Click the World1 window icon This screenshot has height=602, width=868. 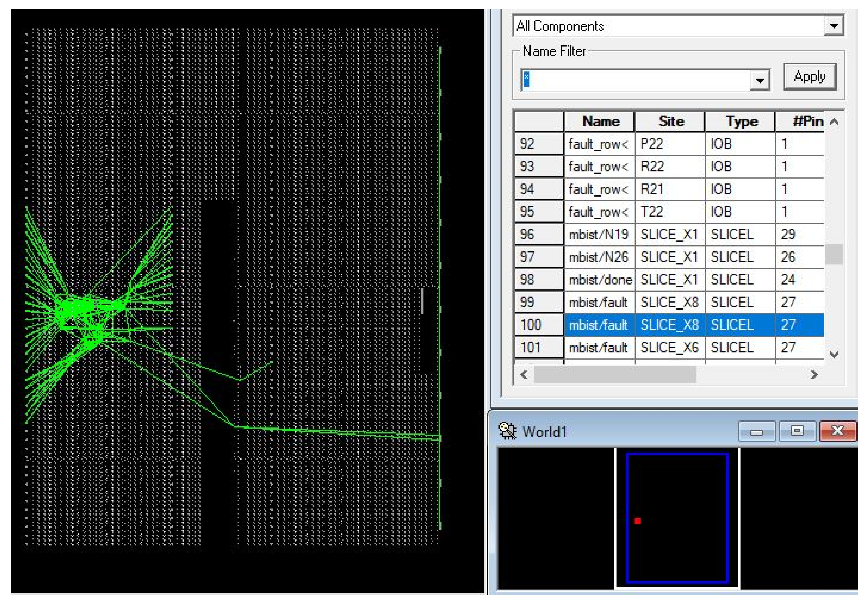(x=507, y=431)
